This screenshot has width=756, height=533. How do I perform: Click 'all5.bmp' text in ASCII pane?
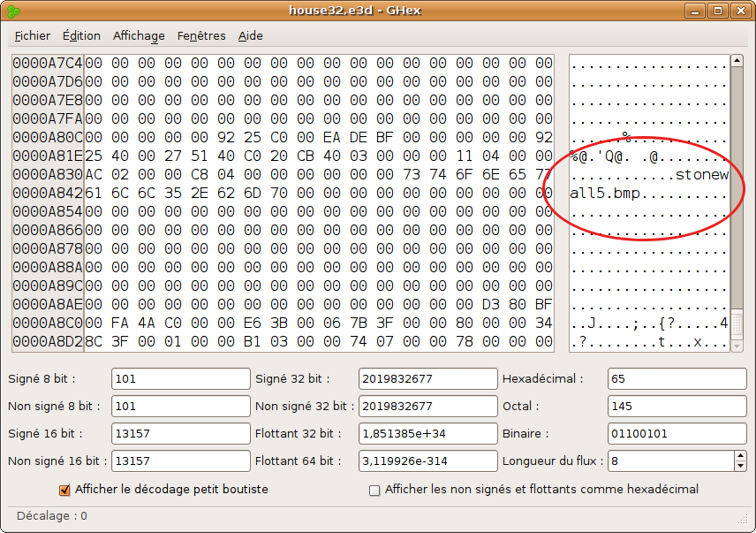click(605, 194)
